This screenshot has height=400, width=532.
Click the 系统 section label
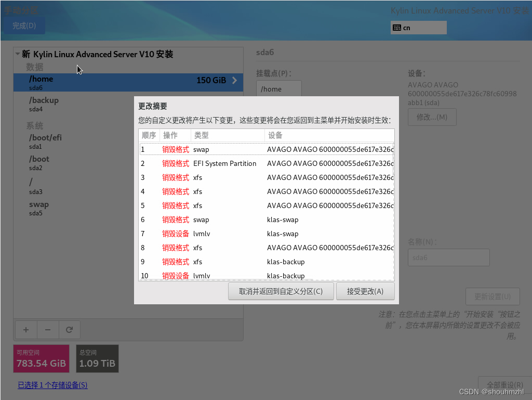point(35,126)
